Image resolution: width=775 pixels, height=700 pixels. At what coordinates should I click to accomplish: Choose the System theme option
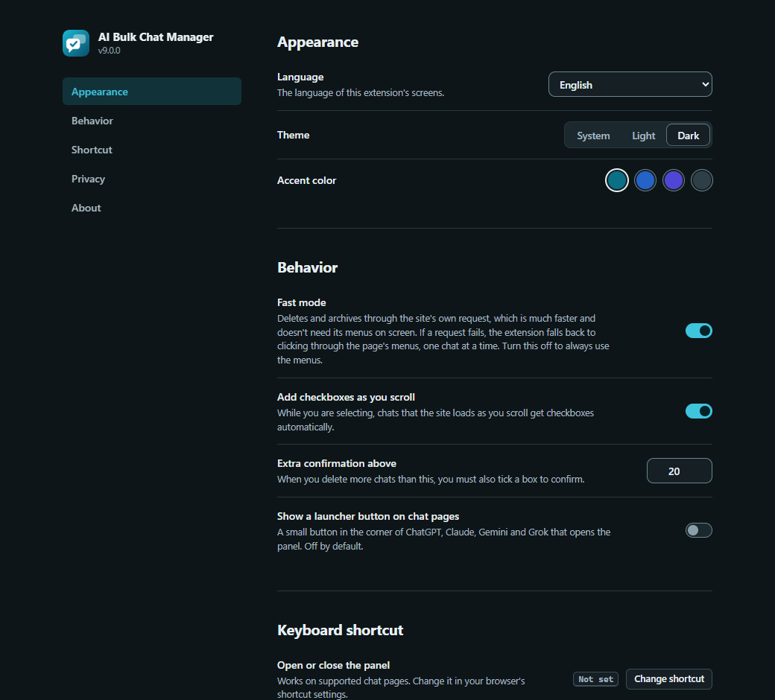point(593,136)
